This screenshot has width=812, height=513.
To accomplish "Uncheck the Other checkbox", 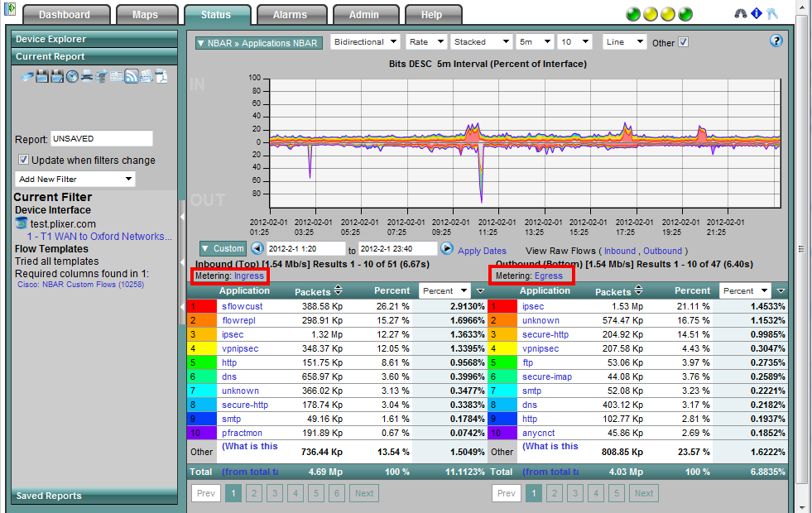I will [683, 42].
